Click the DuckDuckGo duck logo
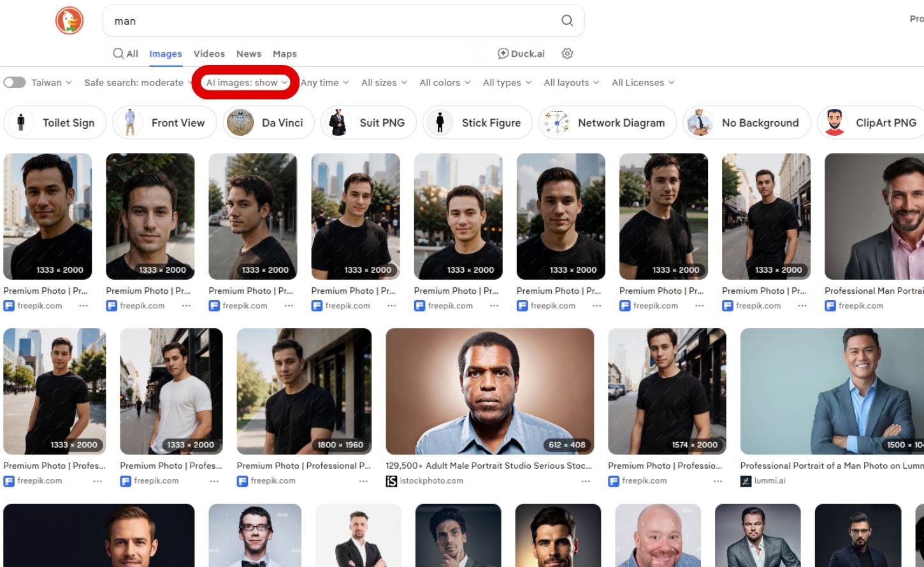The height and width of the screenshot is (567, 924). click(x=69, y=20)
